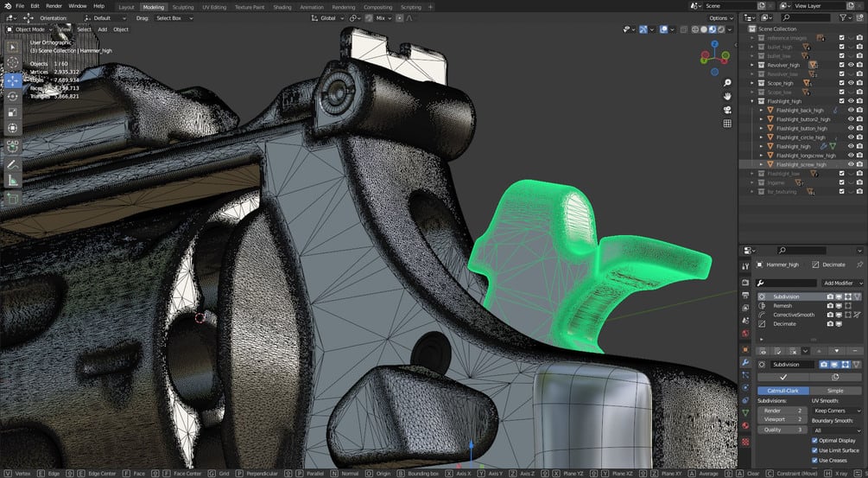
Task: Open World properties tab icon
Action: tap(745, 334)
